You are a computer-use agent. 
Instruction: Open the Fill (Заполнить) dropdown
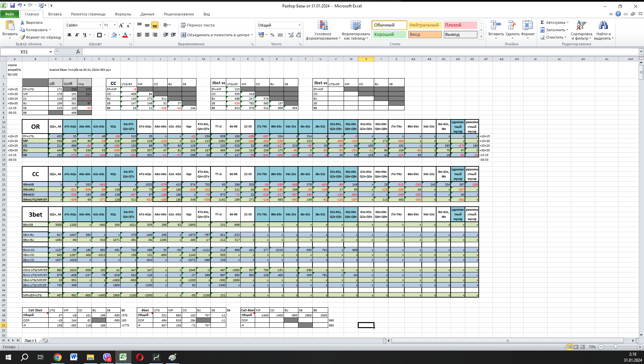click(x=554, y=30)
